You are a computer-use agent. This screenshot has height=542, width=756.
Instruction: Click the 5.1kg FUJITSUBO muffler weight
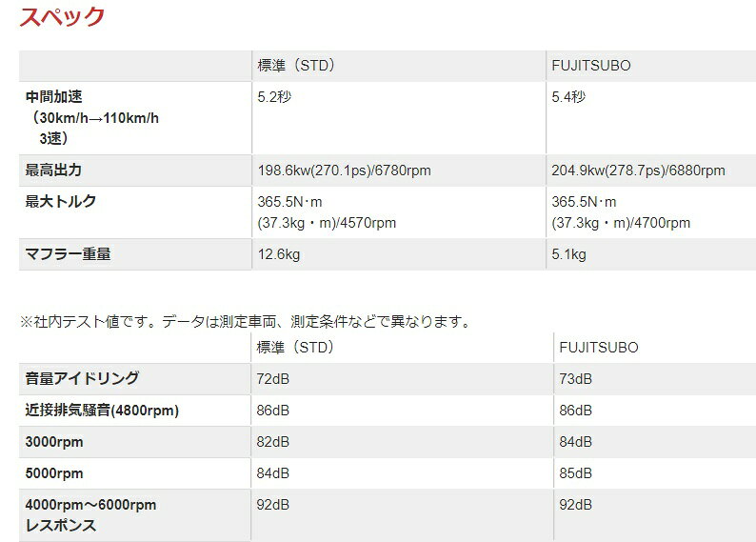click(x=568, y=254)
